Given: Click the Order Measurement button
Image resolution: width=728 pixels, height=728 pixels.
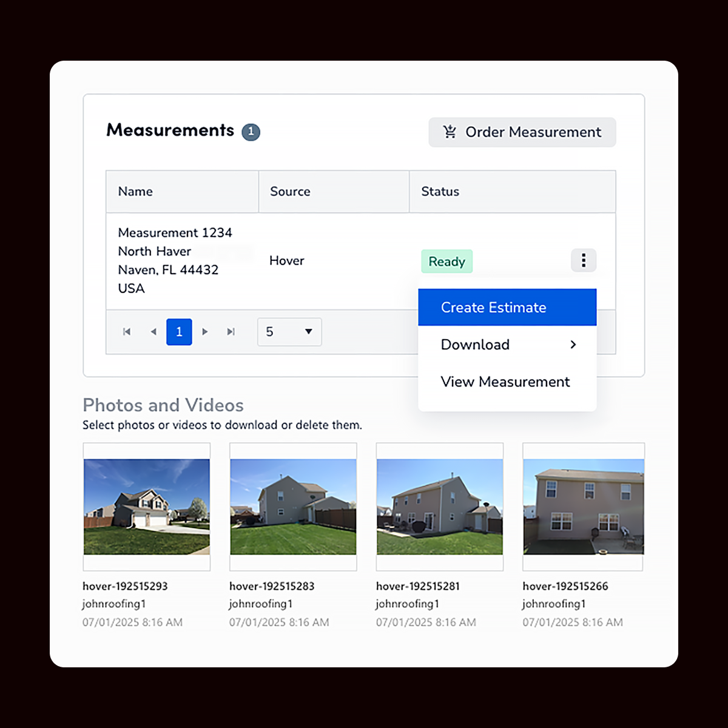Looking at the screenshot, I should (x=522, y=132).
